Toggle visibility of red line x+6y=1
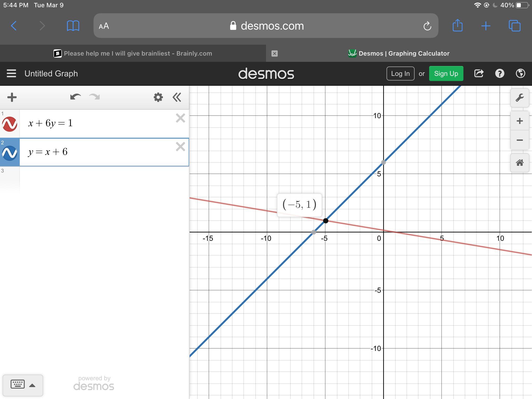This screenshot has width=532, height=399. pyautogui.click(x=10, y=124)
